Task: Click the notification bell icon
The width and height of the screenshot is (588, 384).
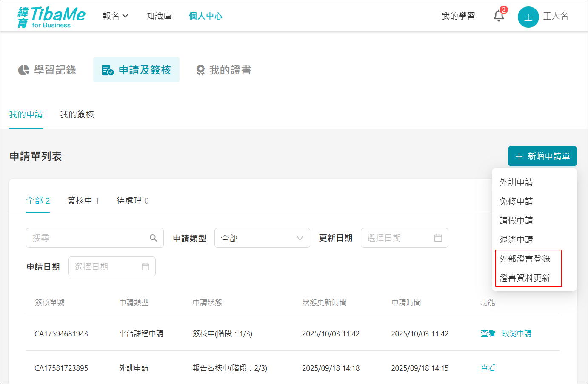Action: tap(499, 16)
